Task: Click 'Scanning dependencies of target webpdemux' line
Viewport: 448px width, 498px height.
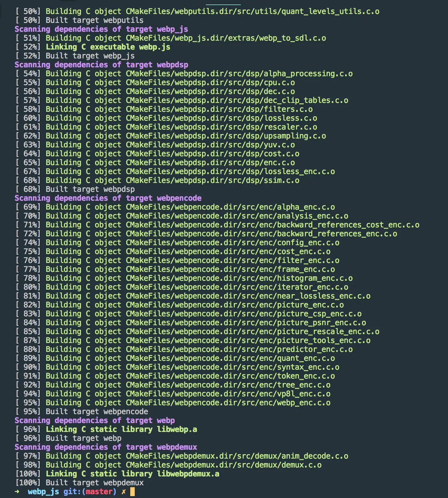Action: pyautogui.click(x=106, y=447)
